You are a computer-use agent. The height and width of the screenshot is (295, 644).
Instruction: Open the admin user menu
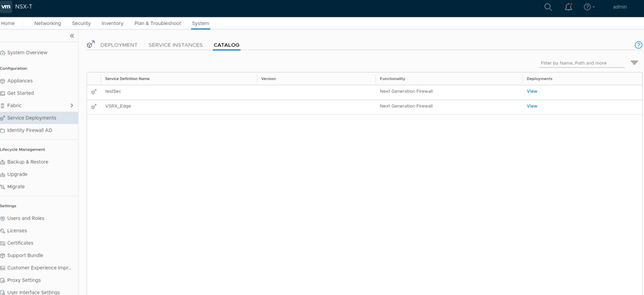click(620, 7)
